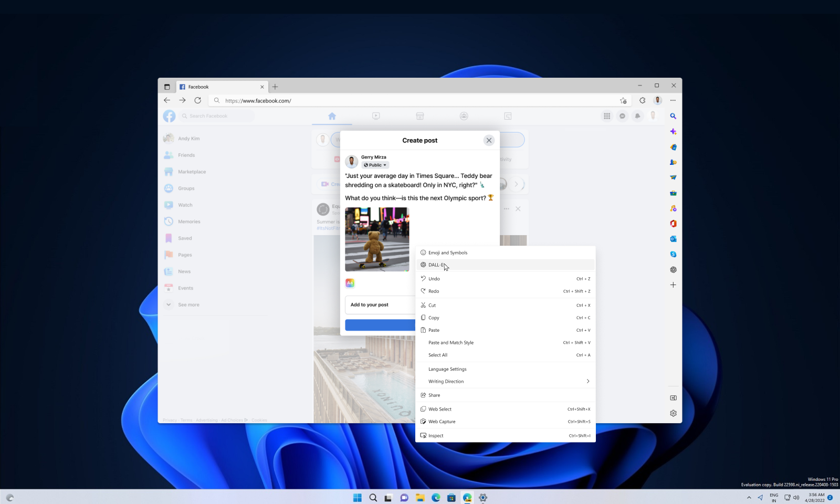
Task: Open the colorful Aa text background icon
Action: [x=350, y=283]
